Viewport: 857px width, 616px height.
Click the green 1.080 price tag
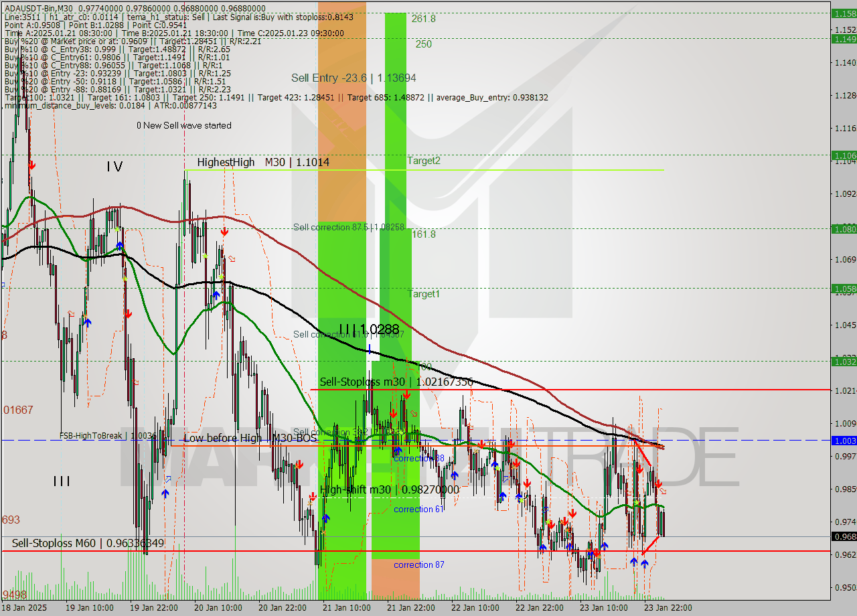[x=844, y=228]
